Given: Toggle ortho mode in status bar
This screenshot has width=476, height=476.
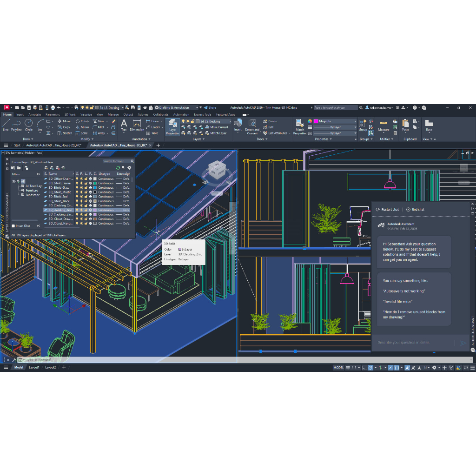Looking at the screenshot, I should (x=364, y=368).
